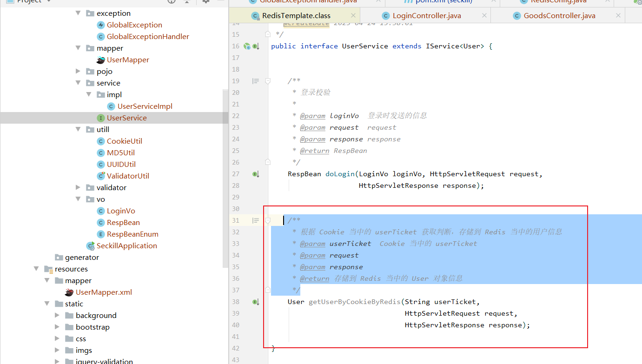Expand the pojo folder

click(x=78, y=71)
